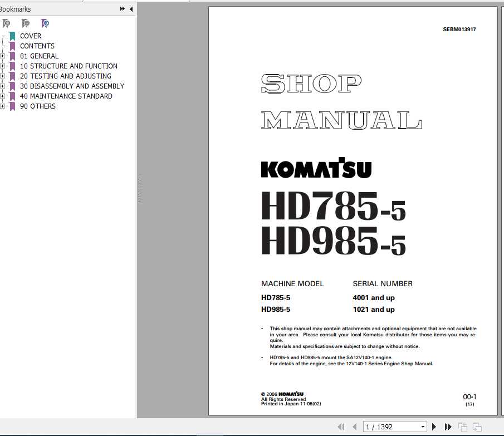504x436 pixels.
Task: Click serial number 1021 and up
Action: (374, 310)
